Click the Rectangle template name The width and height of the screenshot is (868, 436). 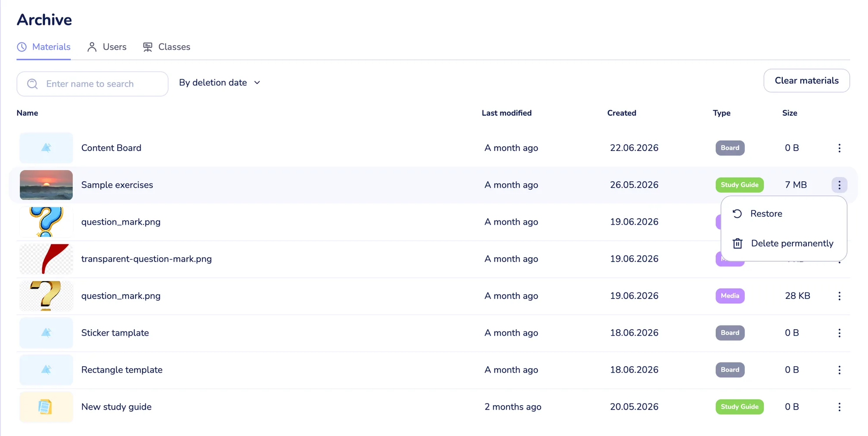(122, 370)
